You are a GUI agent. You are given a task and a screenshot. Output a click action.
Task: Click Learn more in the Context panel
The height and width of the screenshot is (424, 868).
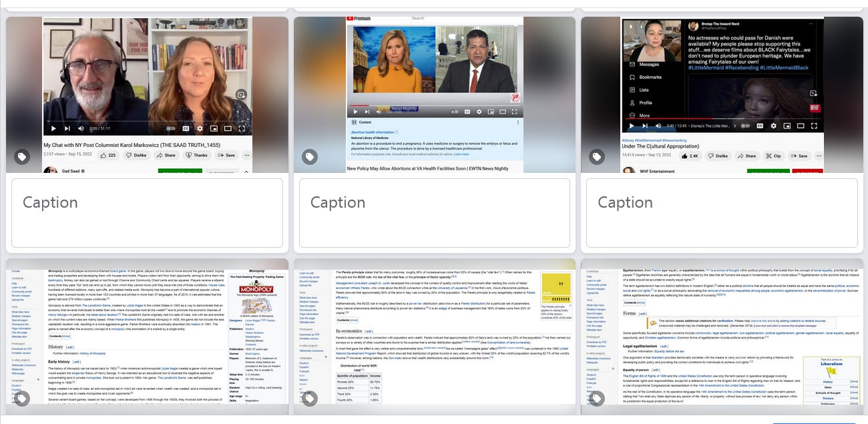pos(461,154)
